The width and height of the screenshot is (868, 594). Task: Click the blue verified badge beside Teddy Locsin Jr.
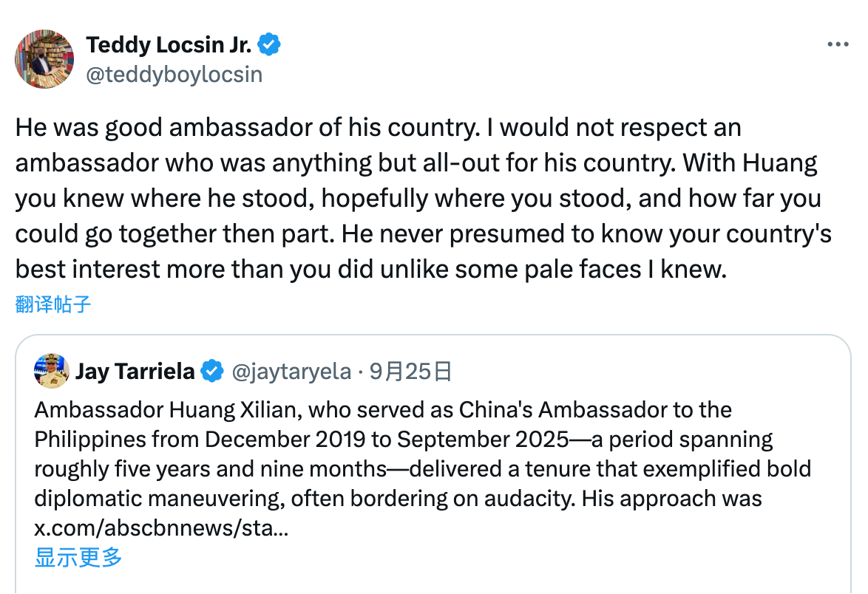click(268, 45)
